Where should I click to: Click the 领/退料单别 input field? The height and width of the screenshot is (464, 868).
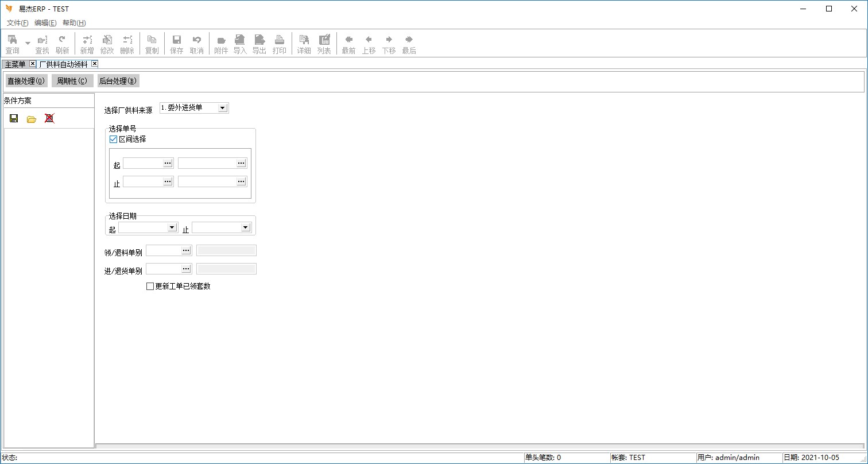click(x=164, y=251)
